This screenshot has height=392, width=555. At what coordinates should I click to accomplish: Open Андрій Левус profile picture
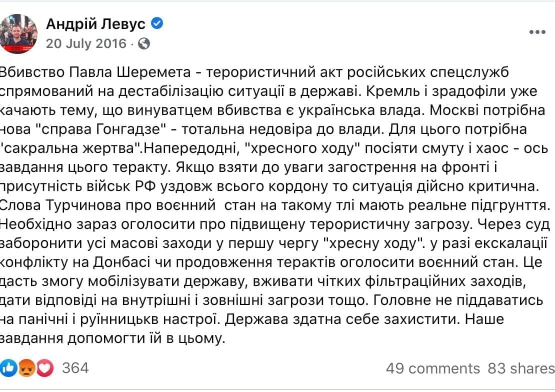pos(17,34)
